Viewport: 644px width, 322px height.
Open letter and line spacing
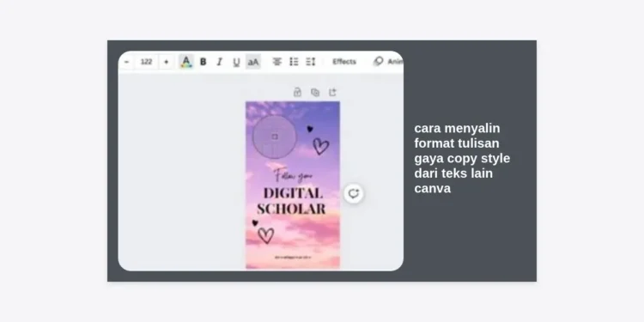[311, 62]
